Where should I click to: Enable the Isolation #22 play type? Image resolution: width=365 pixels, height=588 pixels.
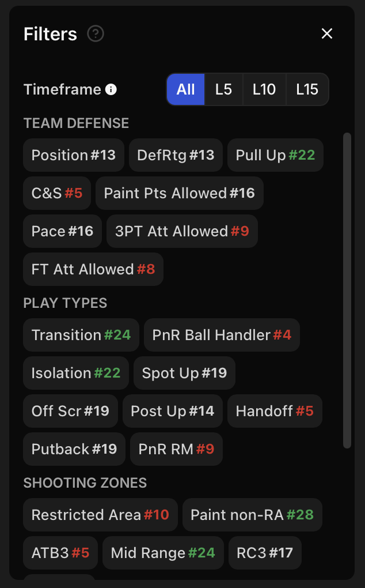[76, 373]
